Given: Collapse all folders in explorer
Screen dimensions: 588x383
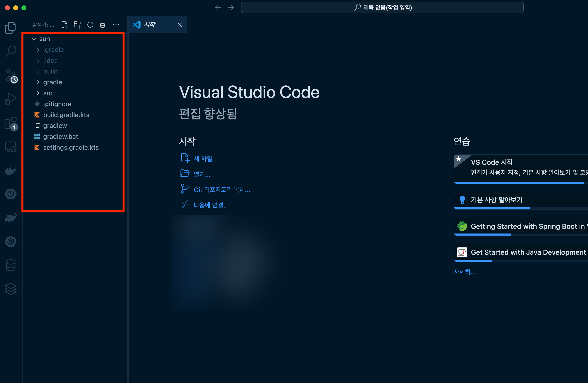Looking at the screenshot, I should [x=103, y=25].
